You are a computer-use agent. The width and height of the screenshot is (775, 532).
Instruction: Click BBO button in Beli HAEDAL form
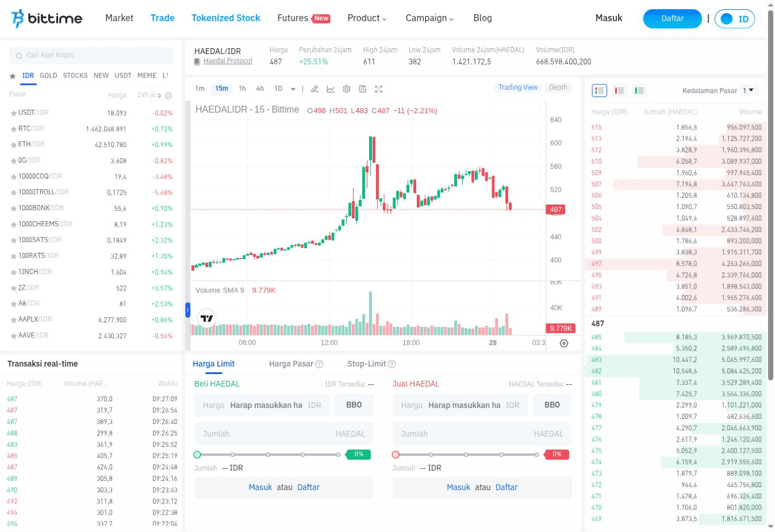[x=354, y=405]
